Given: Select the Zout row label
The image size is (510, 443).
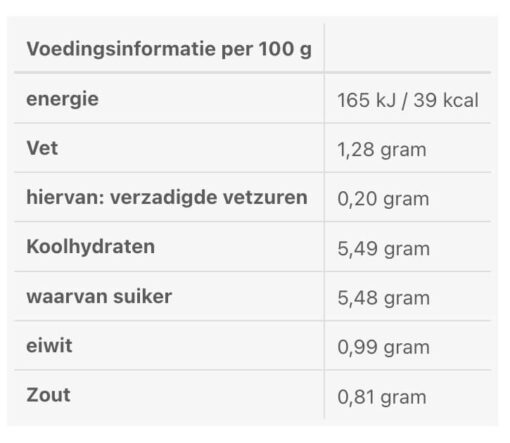Looking at the screenshot, I should click(48, 395).
